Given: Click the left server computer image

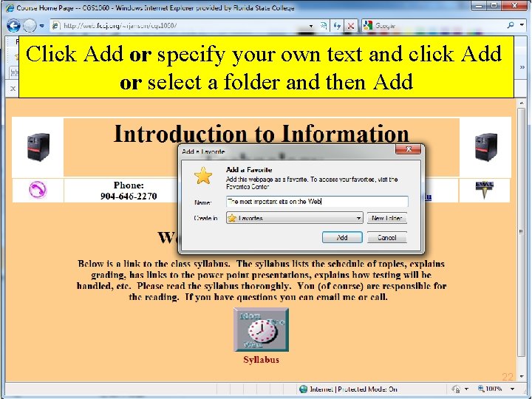Looking at the screenshot, I should [x=38, y=147].
